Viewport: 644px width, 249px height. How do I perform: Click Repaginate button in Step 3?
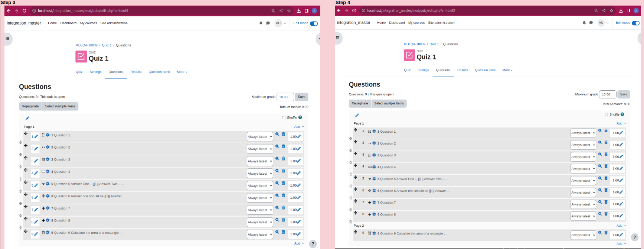point(30,106)
